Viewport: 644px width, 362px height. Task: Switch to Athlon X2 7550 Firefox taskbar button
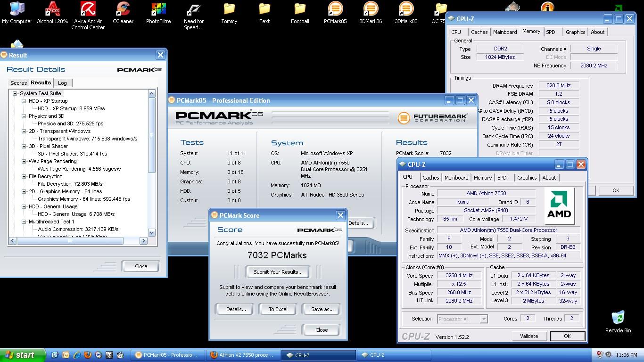click(242, 355)
